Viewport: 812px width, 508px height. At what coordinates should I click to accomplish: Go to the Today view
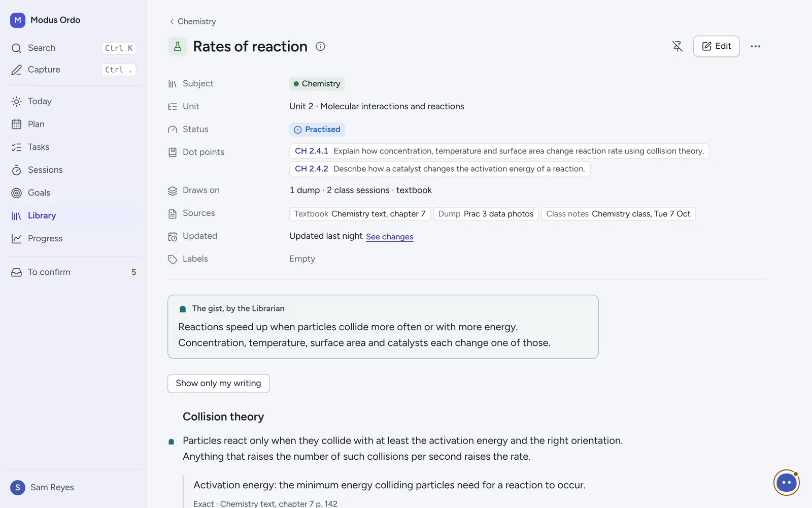click(x=74, y=101)
